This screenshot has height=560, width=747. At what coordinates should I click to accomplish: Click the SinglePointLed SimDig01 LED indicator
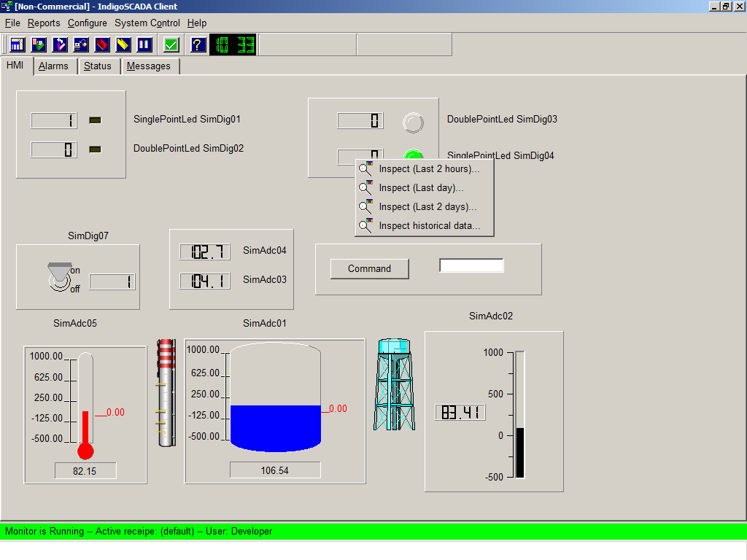coord(95,120)
